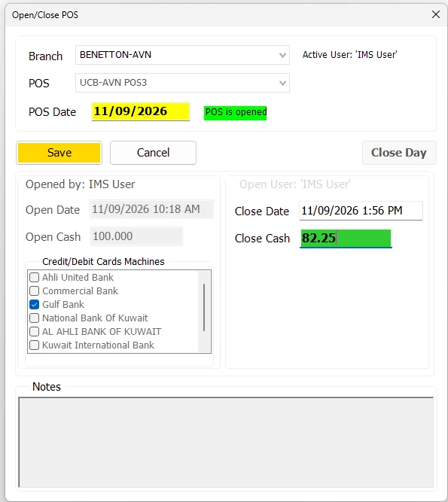Click the Open Date field

click(x=151, y=209)
